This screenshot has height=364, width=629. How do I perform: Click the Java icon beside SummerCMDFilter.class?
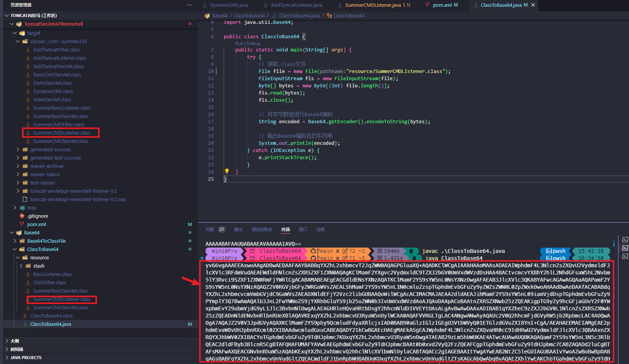coord(28,124)
